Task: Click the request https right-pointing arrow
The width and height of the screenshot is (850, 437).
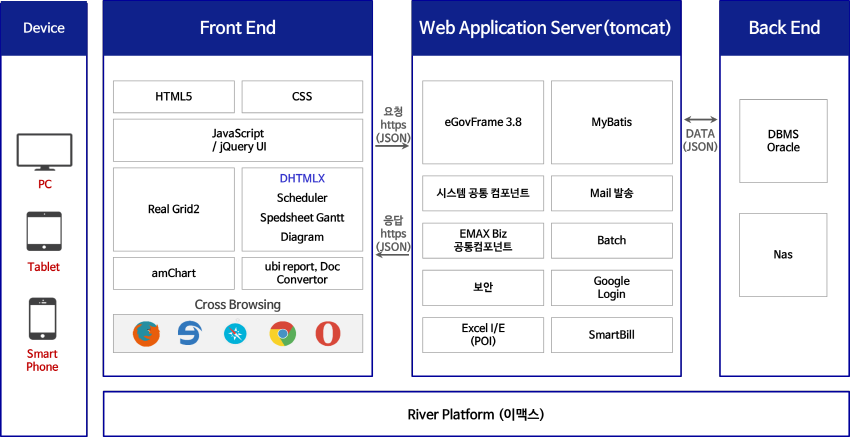Action: tap(393, 146)
